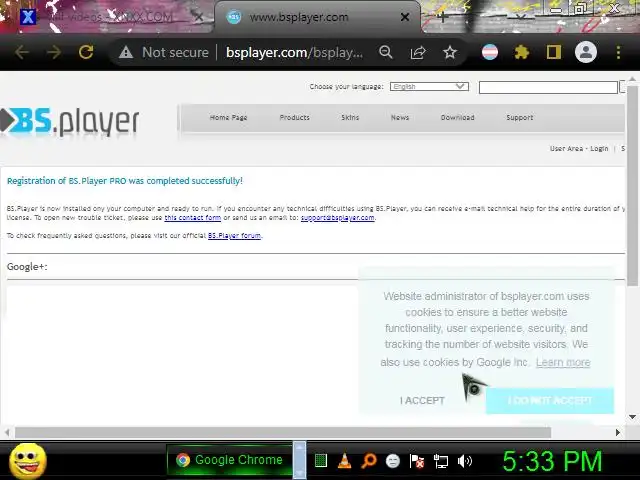Open the flag with red X tray icon
This screenshot has width=640, height=480.
[416, 461]
